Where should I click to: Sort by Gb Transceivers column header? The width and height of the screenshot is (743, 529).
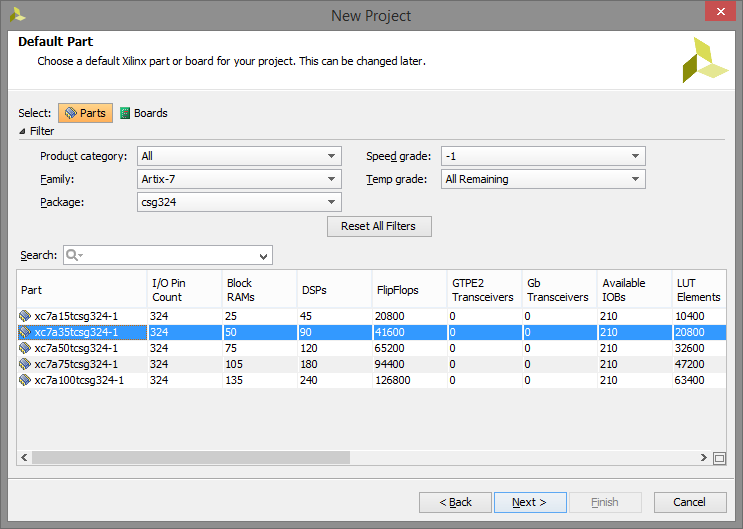click(559, 290)
